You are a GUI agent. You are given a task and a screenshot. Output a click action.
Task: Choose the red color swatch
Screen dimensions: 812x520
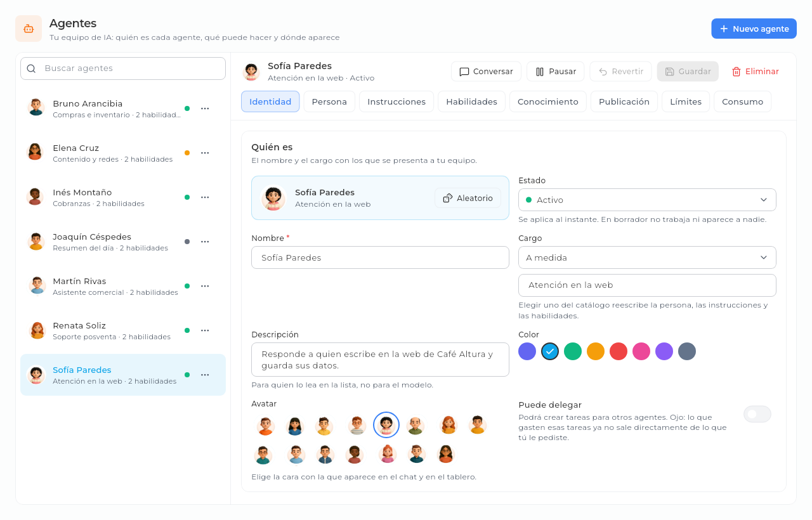click(619, 351)
